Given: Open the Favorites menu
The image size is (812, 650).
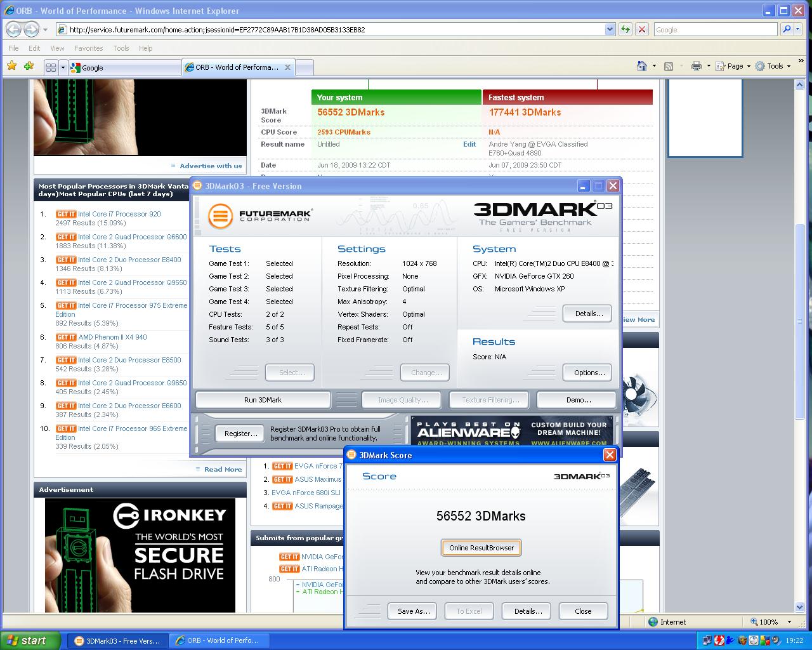Looking at the screenshot, I should click(x=88, y=48).
